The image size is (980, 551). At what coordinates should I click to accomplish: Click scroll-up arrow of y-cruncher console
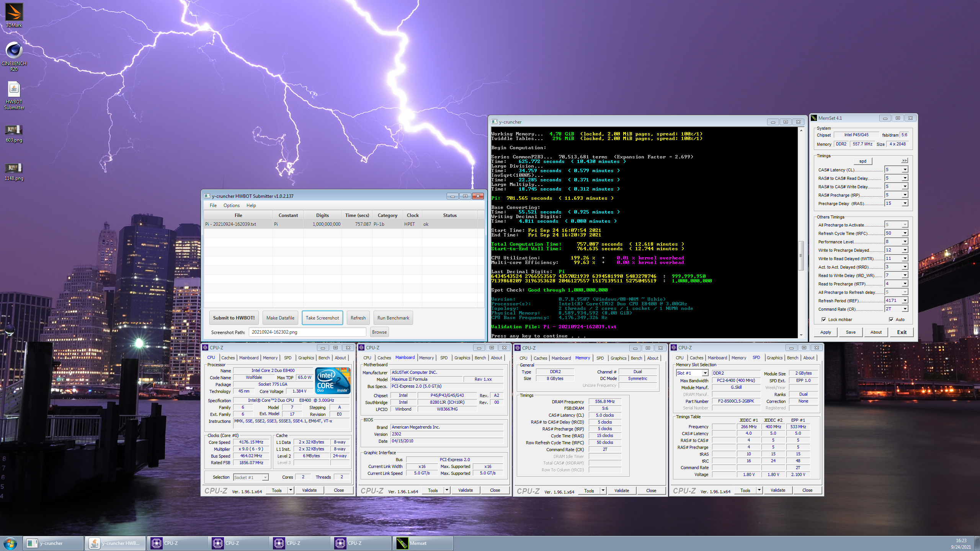(801, 130)
